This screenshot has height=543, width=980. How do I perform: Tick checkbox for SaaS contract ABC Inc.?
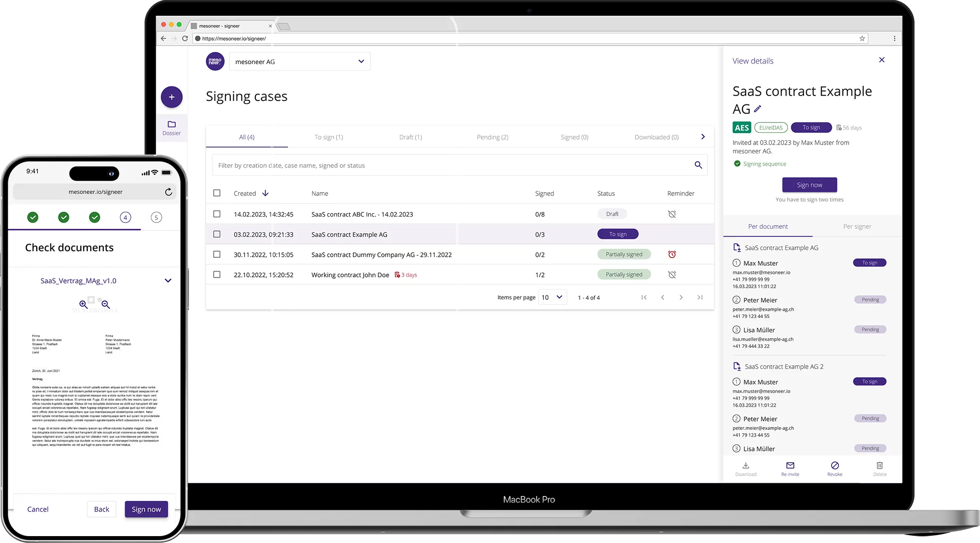217,214
